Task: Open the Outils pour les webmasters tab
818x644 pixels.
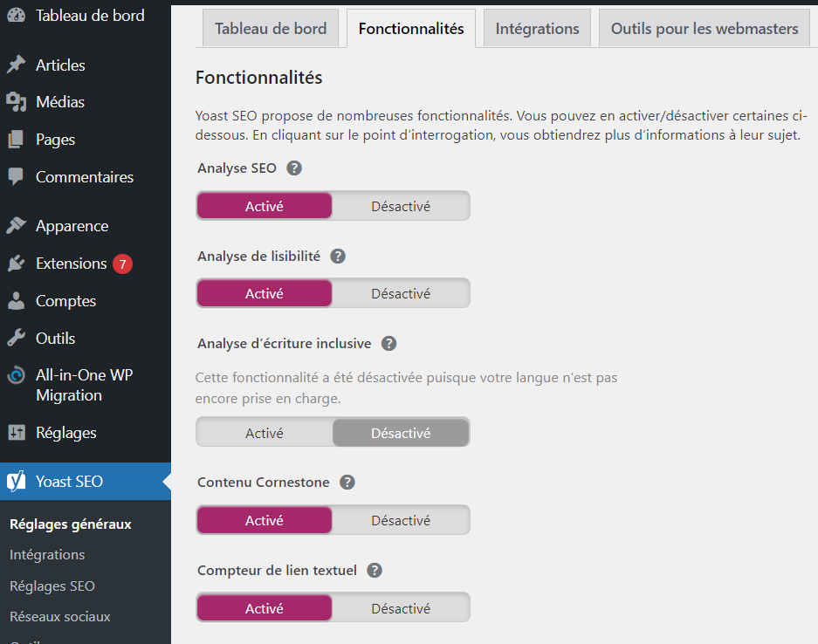Action: click(x=704, y=29)
